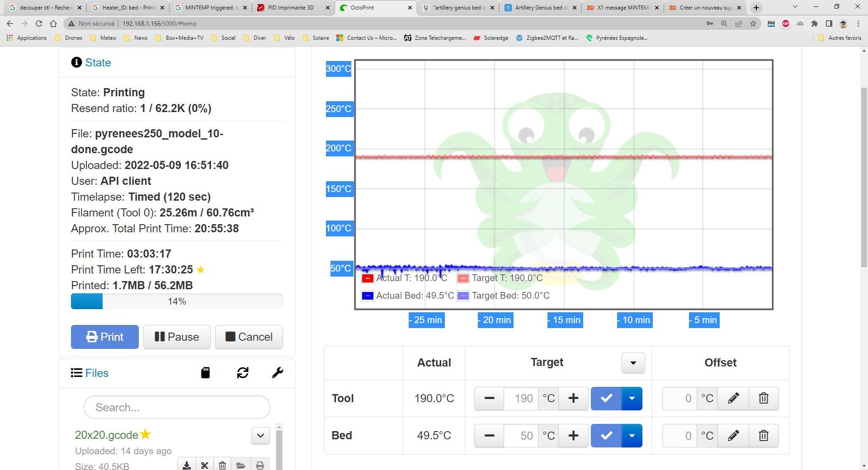Click Bed target temperature input

[x=521, y=436]
